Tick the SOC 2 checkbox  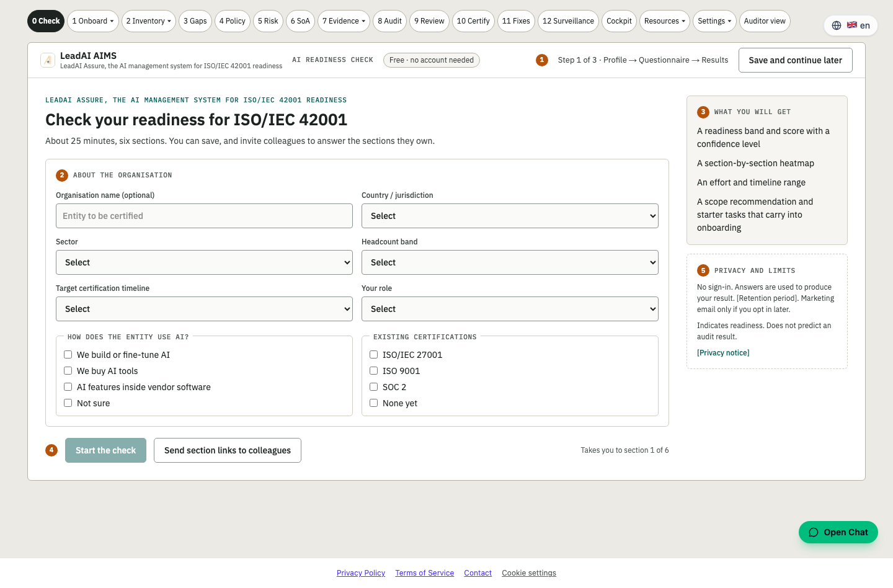374,387
